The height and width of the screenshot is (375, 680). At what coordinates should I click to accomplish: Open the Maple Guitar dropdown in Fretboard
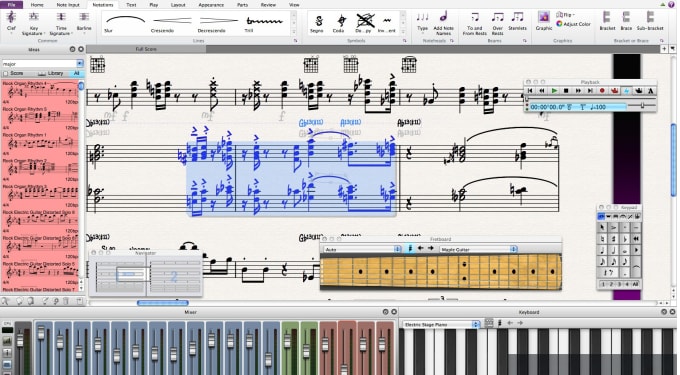[x=478, y=249]
